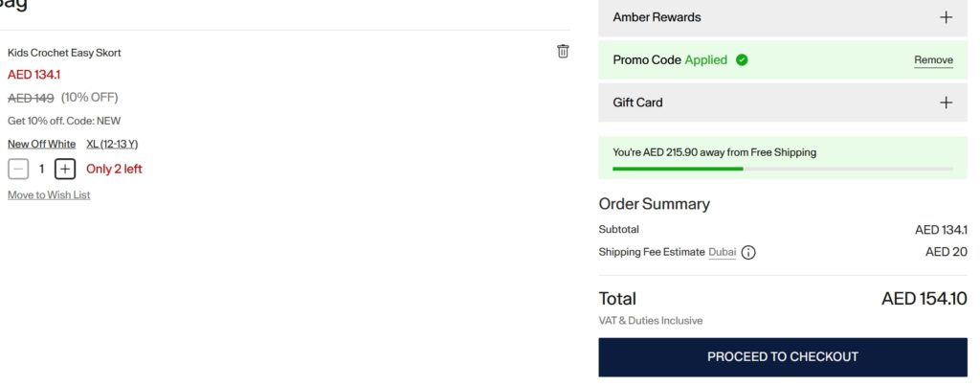This screenshot has width=980, height=387.
Task: Click the Promo Code Applied text
Action: [x=670, y=59]
